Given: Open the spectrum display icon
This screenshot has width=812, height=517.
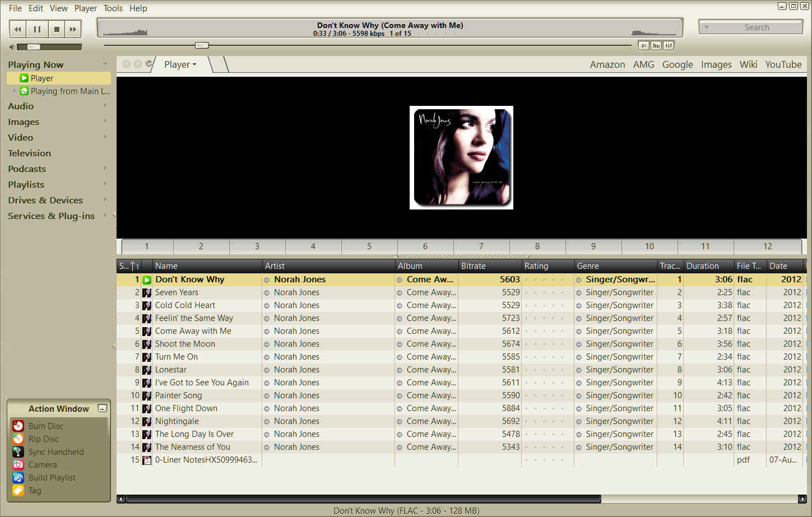Looking at the screenshot, I should click(656, 46).
